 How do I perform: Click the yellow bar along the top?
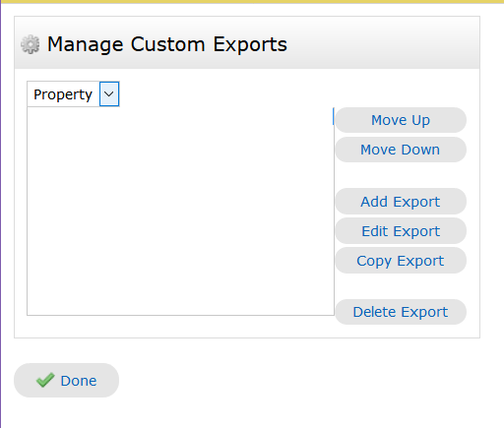(252, 2)
